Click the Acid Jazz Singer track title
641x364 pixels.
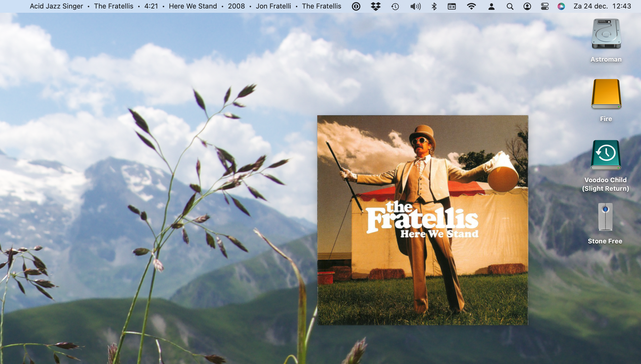point(56,6)
